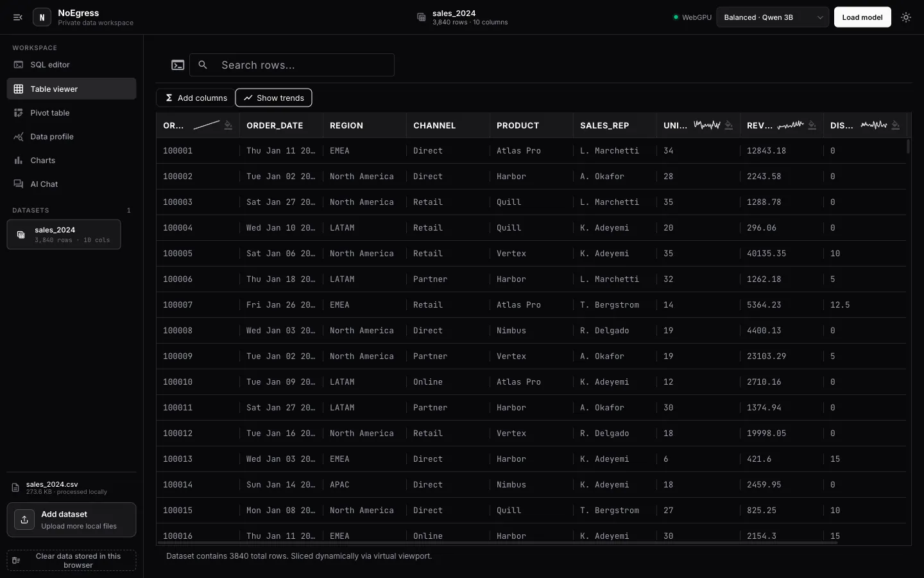Click the color-fill icon in the UNI... column header
This screenshot has height=578, width=924.
point(729,125)
